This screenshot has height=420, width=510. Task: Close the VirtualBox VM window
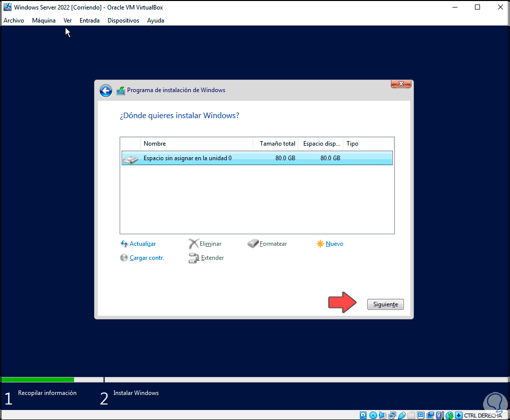coord(500,7)
